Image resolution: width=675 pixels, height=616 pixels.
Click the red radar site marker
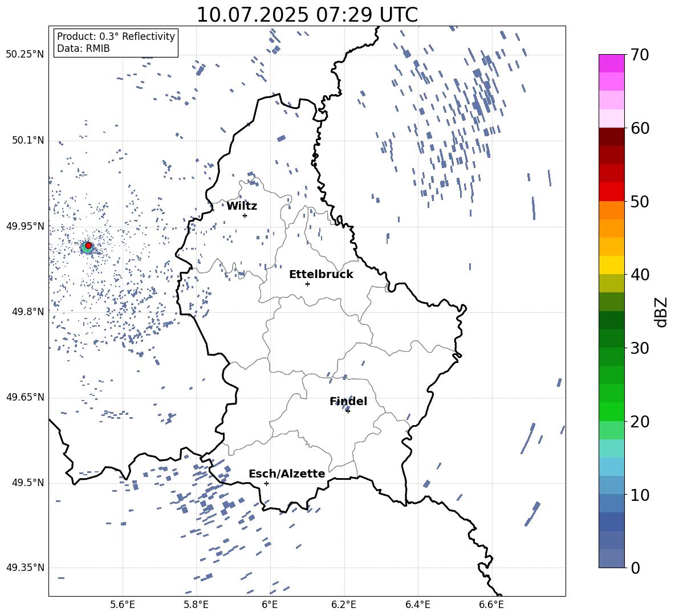click(88, 246)
